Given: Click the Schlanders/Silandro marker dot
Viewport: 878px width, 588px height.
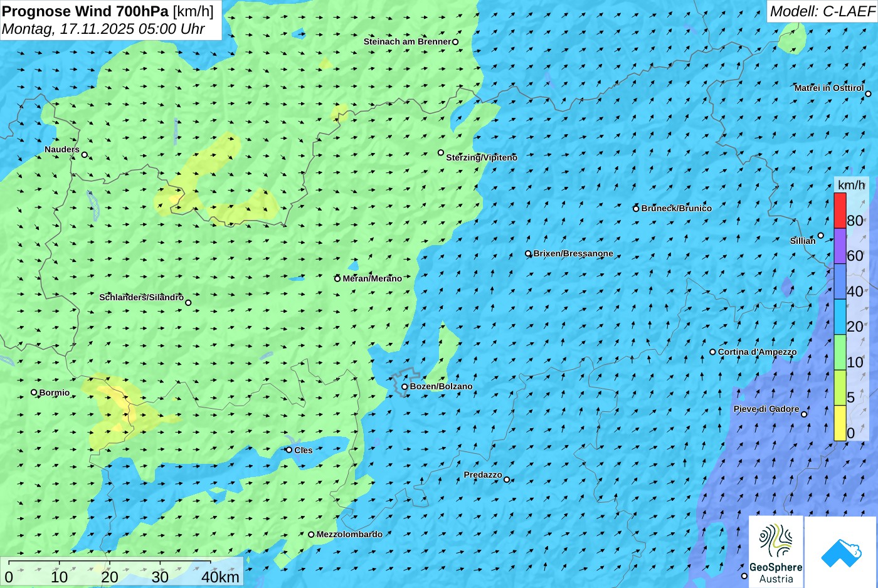Looking at the screenshot, I should point(188,303).
